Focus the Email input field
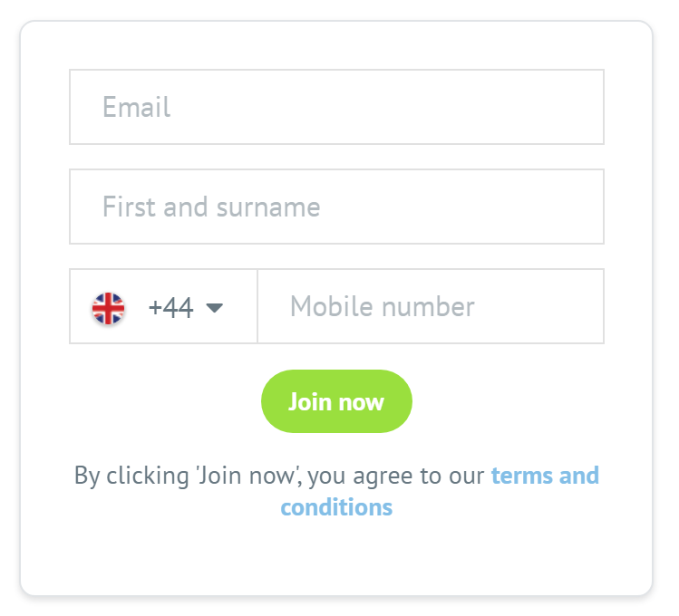This screenshot has width=679, height=616. [x=337, y=107]
